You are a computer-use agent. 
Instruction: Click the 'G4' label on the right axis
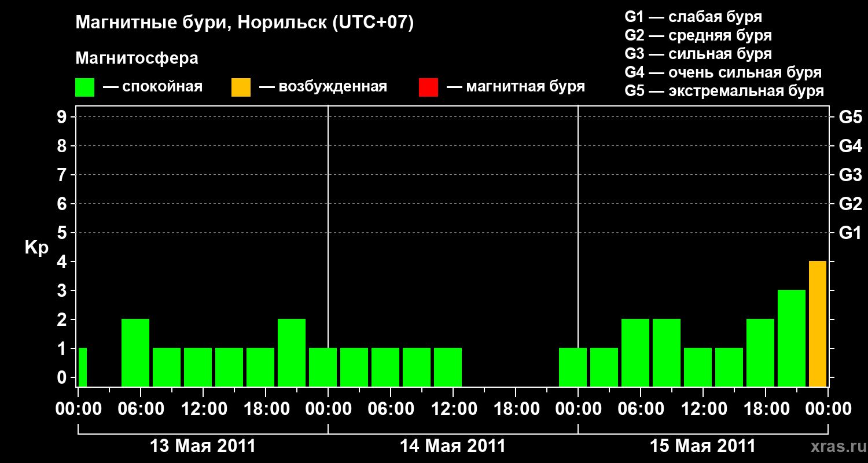[851, 146]
